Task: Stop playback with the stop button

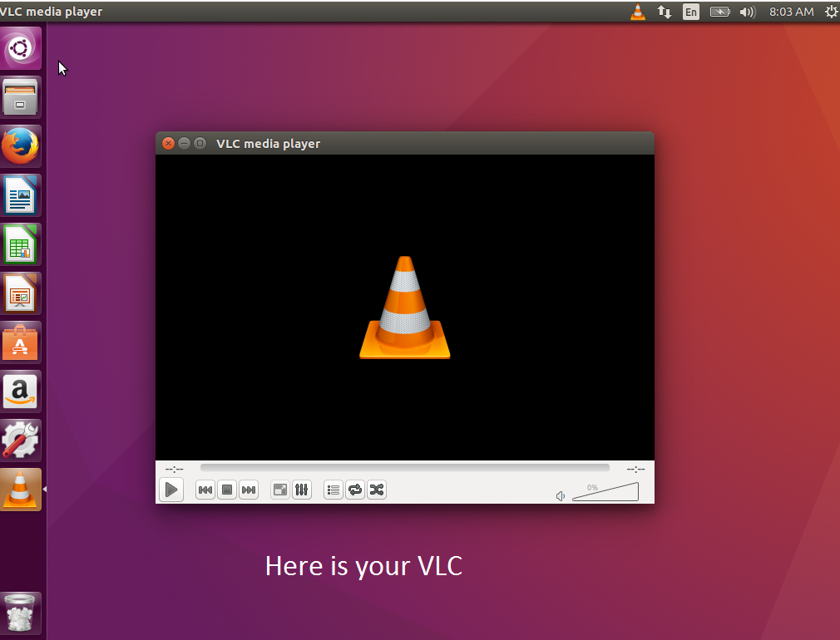Action: point(226,490)
